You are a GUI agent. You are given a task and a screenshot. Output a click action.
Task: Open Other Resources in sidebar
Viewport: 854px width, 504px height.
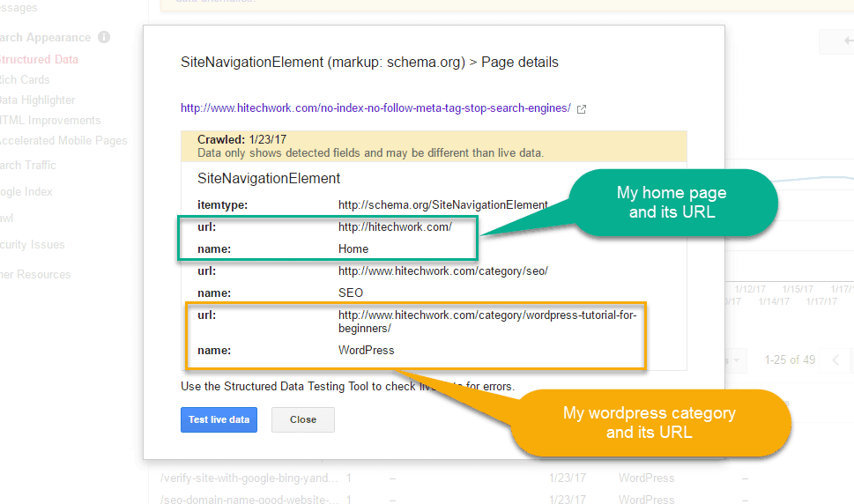click(x=35, y=274)
